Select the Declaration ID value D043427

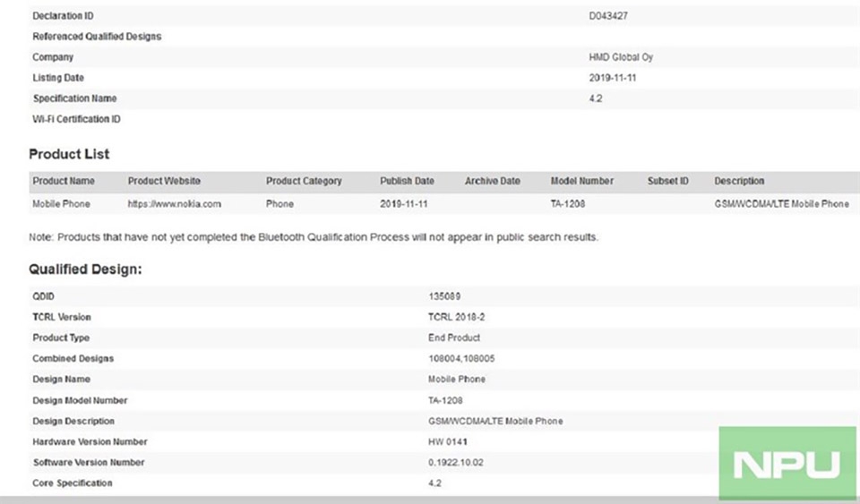click(x=608, y=16)
